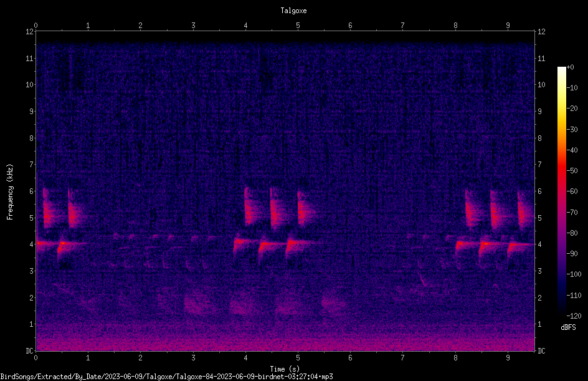Click the "-80" colorbar tick label

[572, 233]
